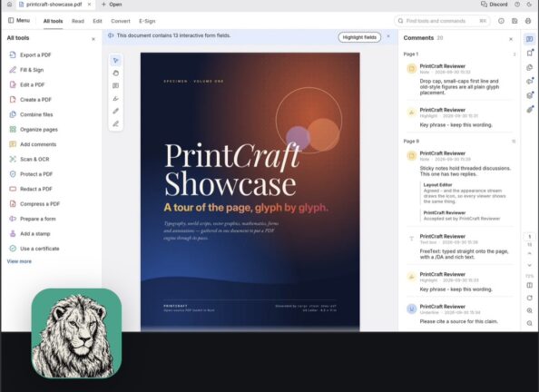Open the Use a certificate tool
The height and width of the screenshot is (392, 539).
point(34,249)
